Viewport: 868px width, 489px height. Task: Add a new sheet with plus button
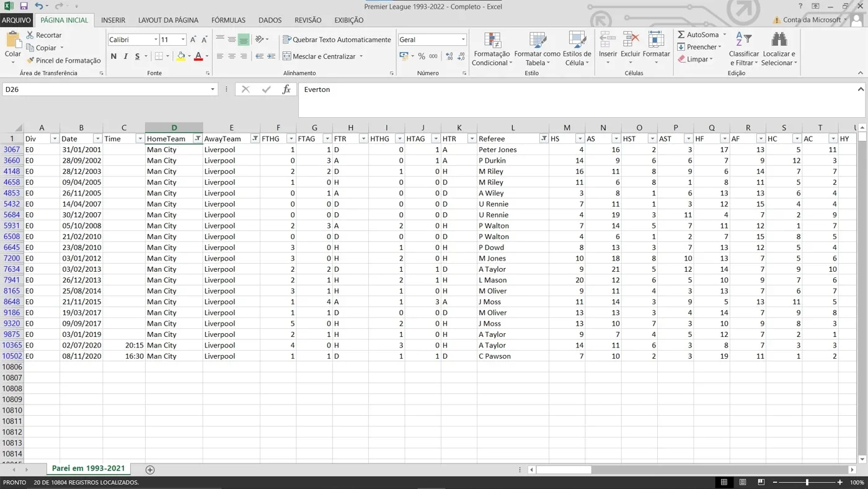coord(149,470)
